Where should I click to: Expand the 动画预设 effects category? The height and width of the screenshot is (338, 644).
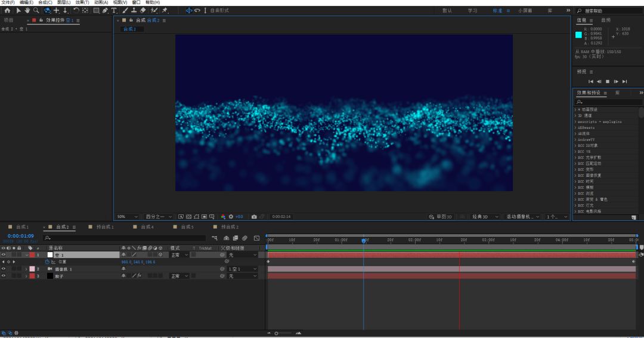point(575,110)
